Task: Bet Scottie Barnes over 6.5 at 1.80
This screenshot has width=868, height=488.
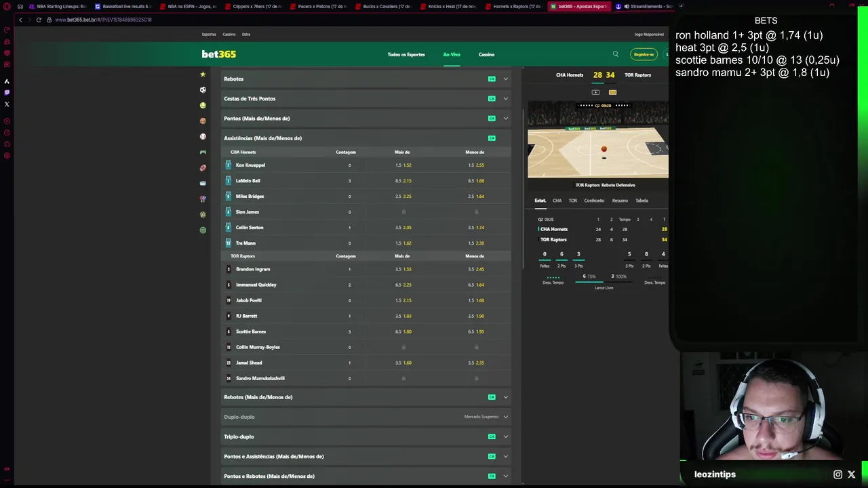Action: [x=403, y=331]
